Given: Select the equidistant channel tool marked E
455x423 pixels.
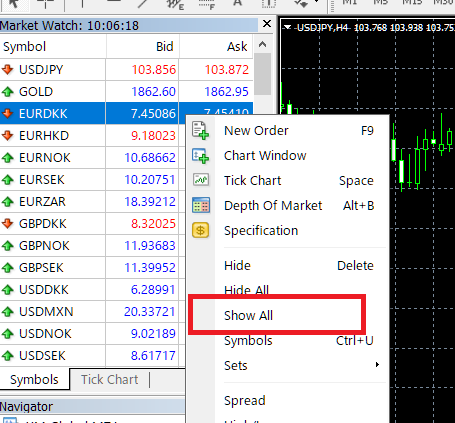Looking at the screenshot, I should point(175,4).
